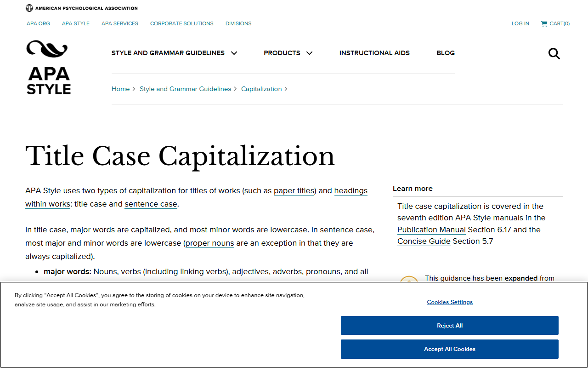Open APA.ORG top link
The width and height of the screenshot is (588, 368).
click(x=38, y=23)
